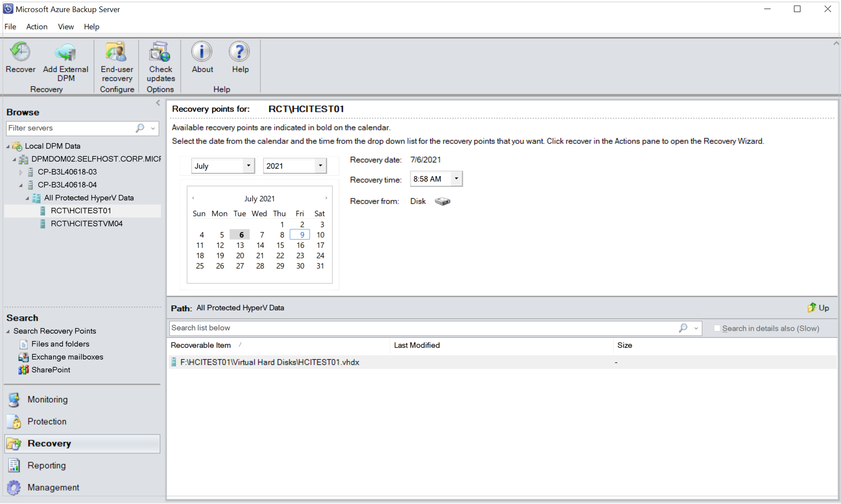This screenshot has height=504, width=841.
Task: Select the View menu item
Action: 64,26
